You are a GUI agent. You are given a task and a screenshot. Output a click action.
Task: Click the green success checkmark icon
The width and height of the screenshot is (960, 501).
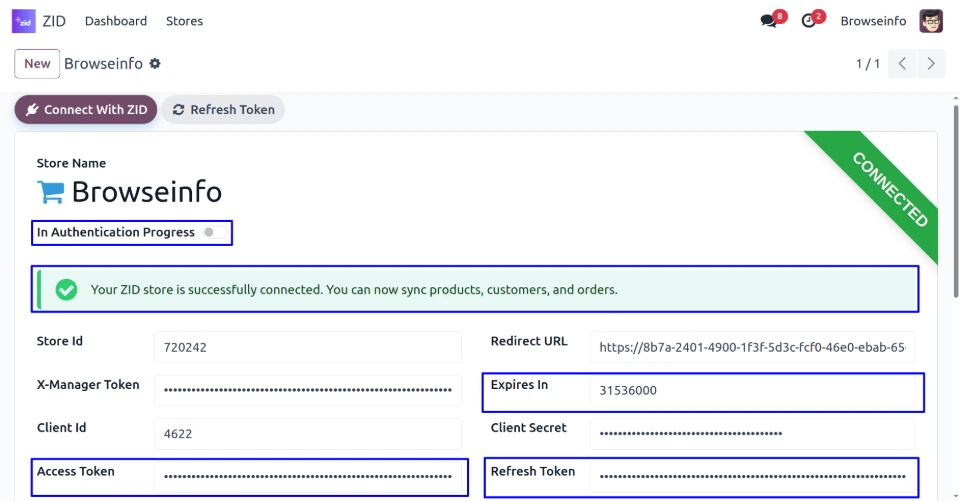tap(67, 290)
